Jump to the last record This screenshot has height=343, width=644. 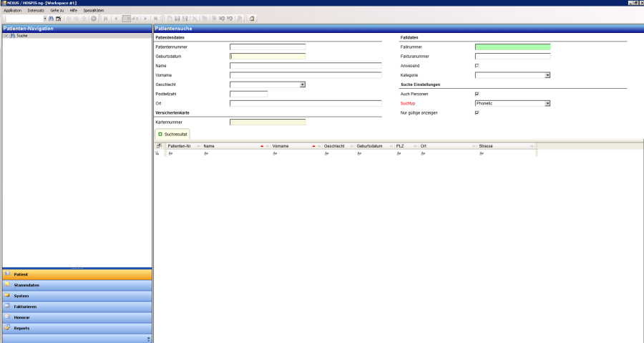pos(156,19)
